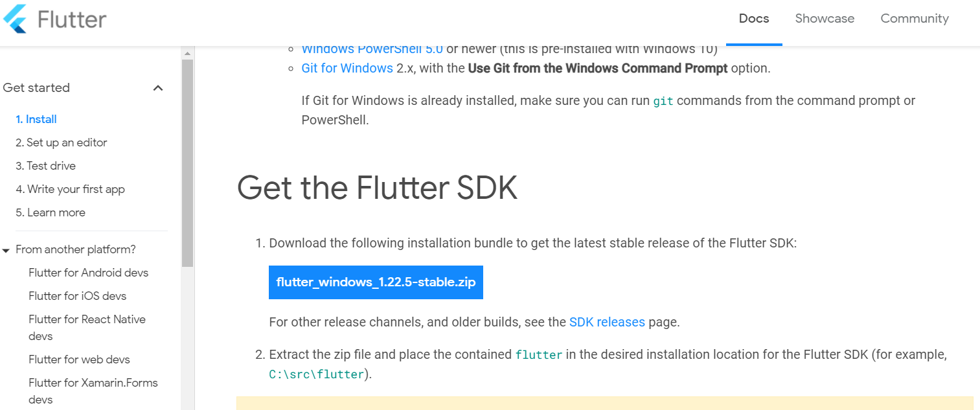
Task: Collapse the Get started section
Action: (x=157, y=87)
